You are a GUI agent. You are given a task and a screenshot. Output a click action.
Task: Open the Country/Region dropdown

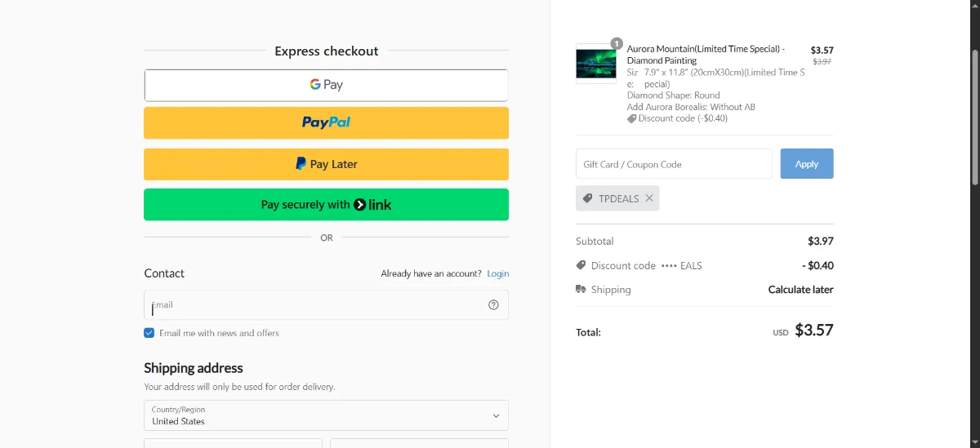(326, 415)
